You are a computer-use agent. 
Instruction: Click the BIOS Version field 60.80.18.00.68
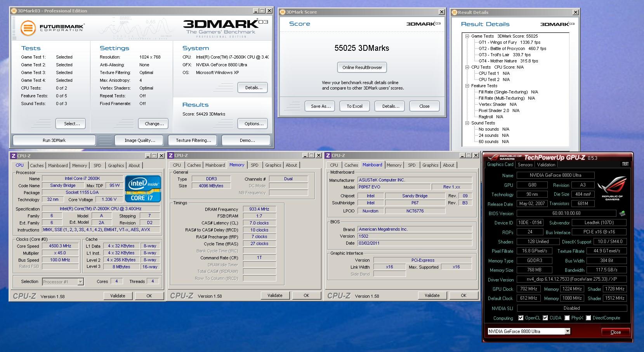566,213
